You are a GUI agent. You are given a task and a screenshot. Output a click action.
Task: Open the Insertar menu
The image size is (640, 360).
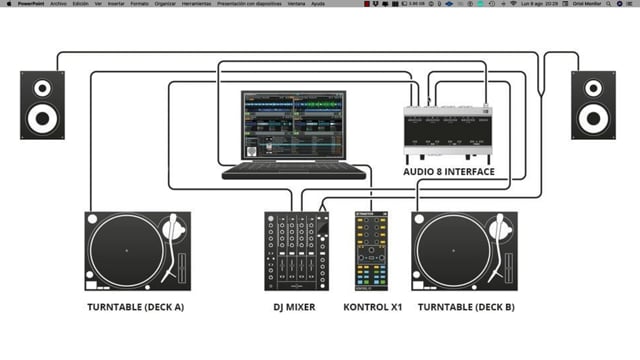coord(116,4)
